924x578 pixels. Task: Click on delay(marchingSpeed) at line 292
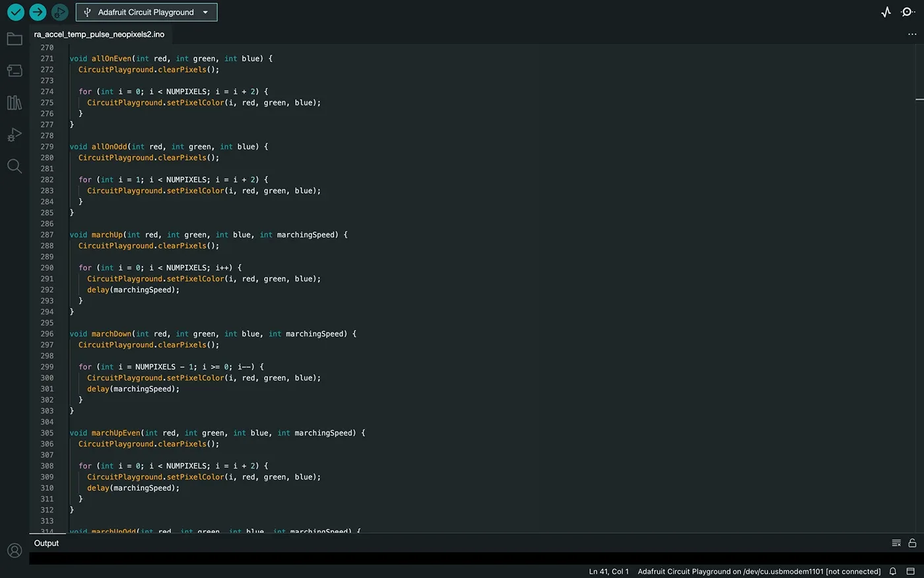133,290
